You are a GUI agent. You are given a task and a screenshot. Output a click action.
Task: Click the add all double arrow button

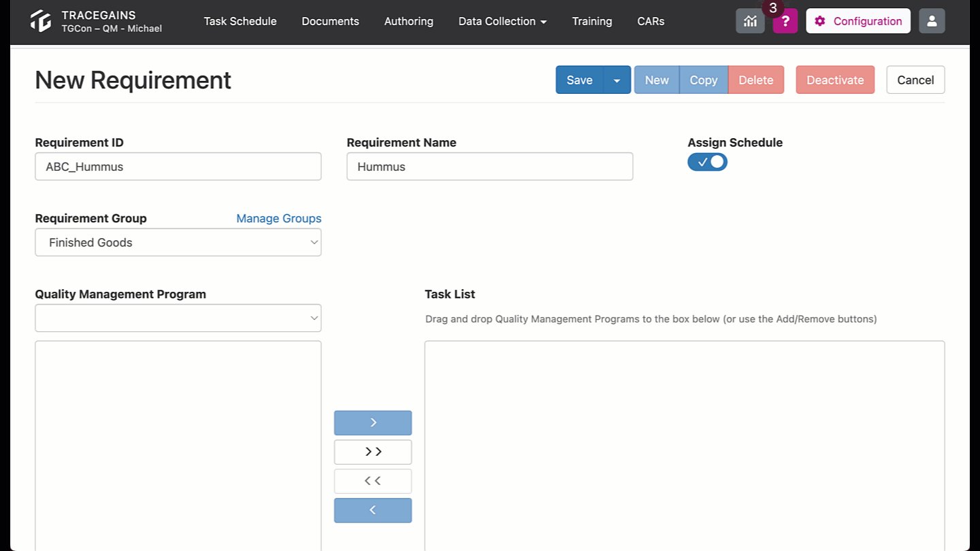pos(373,452)
